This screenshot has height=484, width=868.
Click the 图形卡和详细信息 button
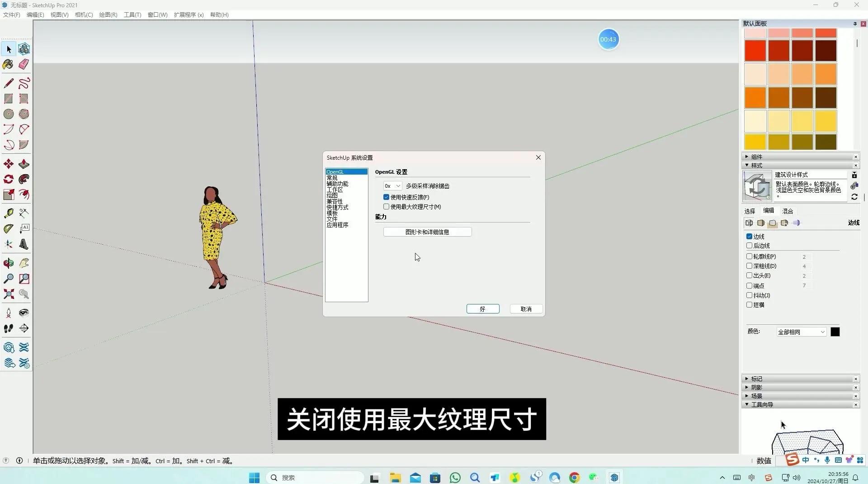tap(427, 232)
